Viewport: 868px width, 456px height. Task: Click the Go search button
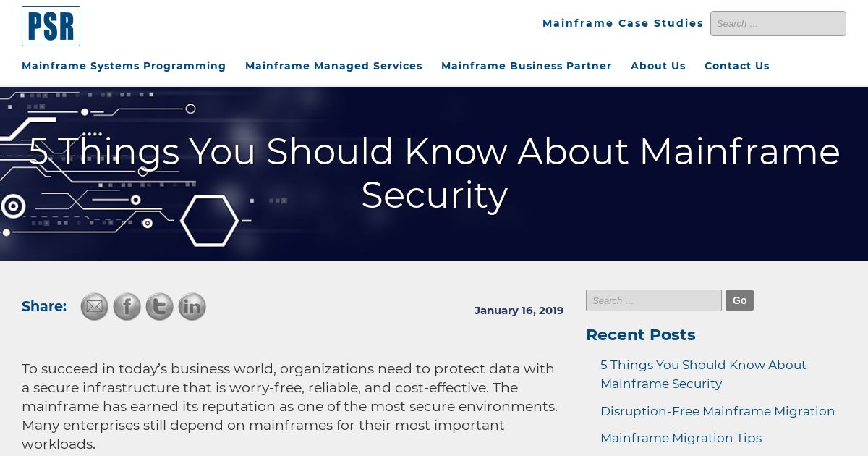(x=739, y=300)
